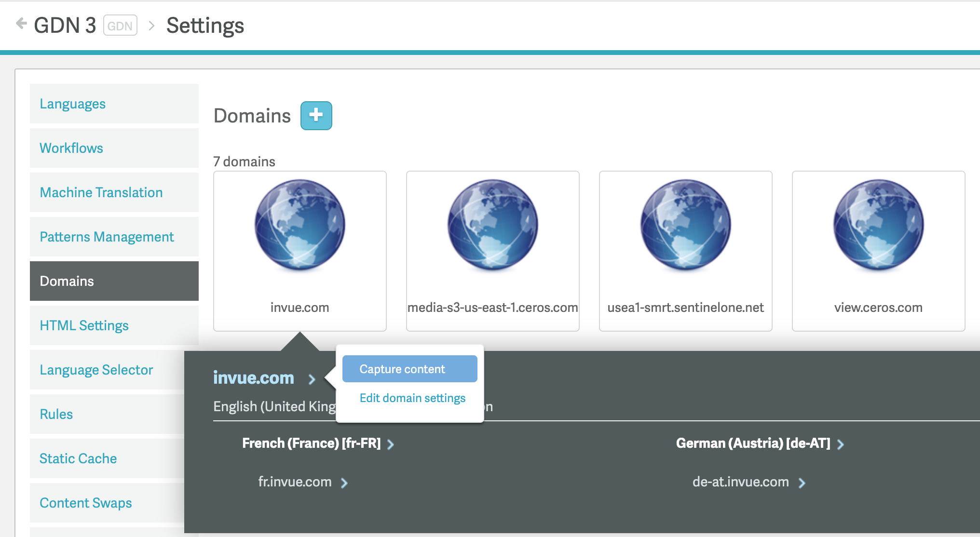The width and height of the screenshot is (980, 537).
Task: Choose Capture content from popup menu
Action: tap(409, 369)
